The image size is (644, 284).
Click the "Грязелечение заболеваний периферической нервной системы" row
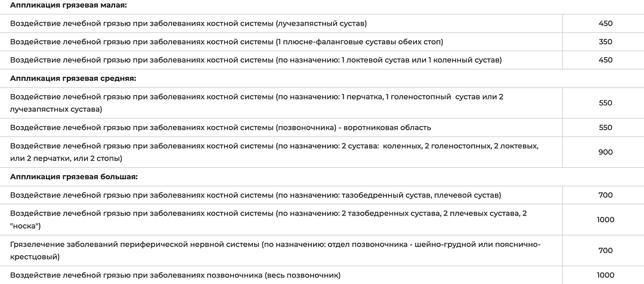275,251
